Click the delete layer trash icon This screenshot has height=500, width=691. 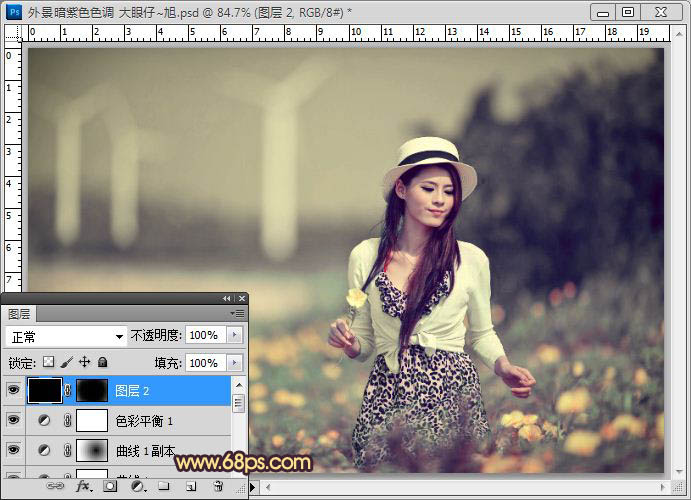pos(217,486)
